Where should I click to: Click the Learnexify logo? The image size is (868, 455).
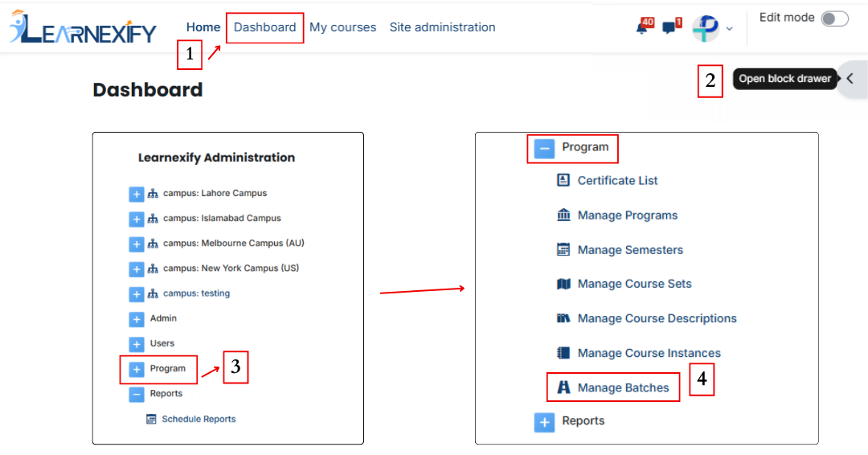(83, 27)
